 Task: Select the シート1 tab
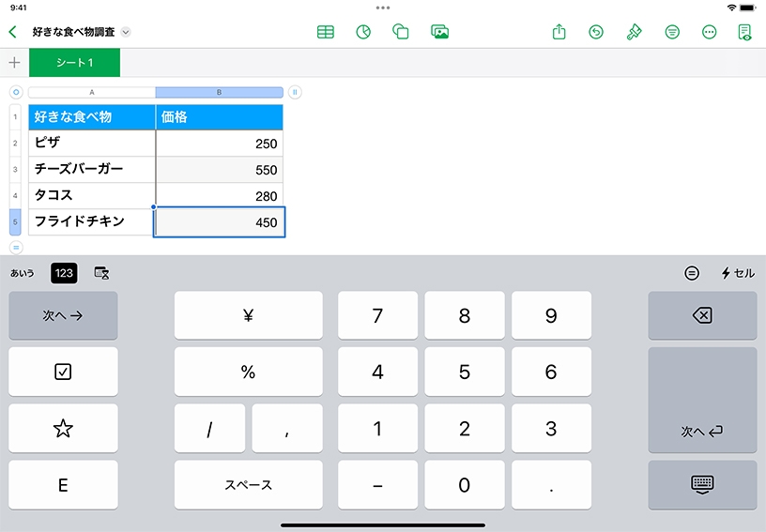tap(74, 63)
